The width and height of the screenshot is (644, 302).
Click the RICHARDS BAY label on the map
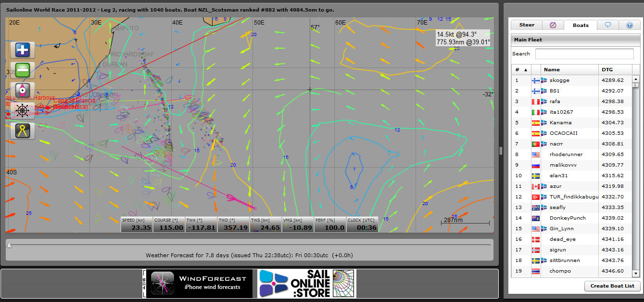[132, 54]
